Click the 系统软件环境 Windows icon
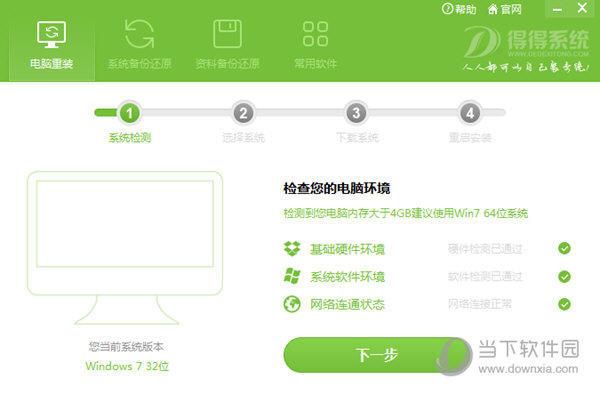600x395 pixels. [292, 276]
